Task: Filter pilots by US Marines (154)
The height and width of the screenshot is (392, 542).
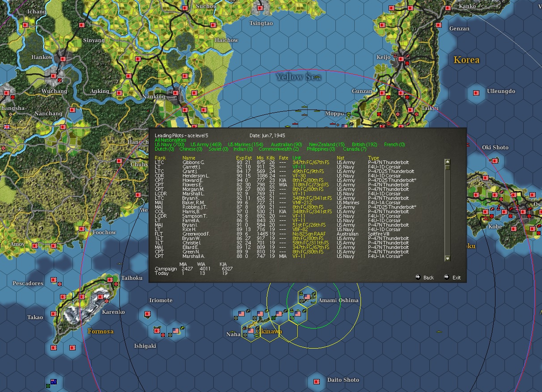Action: (x=246, y=145)
